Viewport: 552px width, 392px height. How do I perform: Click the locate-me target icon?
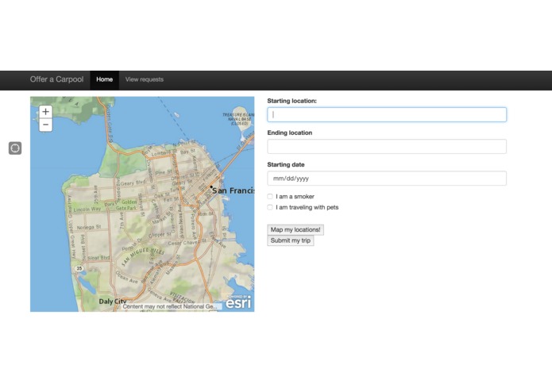[x=15, y=148]
